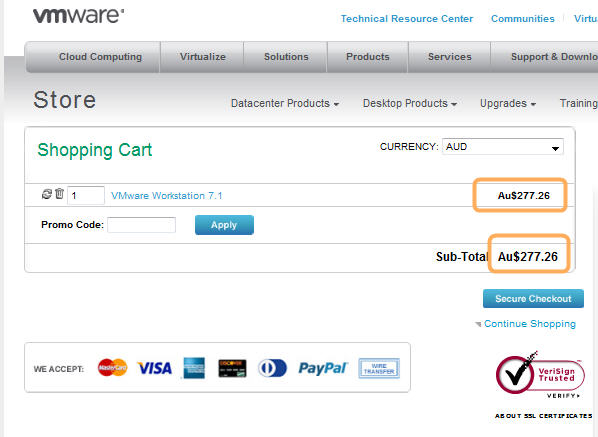
Task: Follow the Continue Shopping link
Action: (530, 324)
